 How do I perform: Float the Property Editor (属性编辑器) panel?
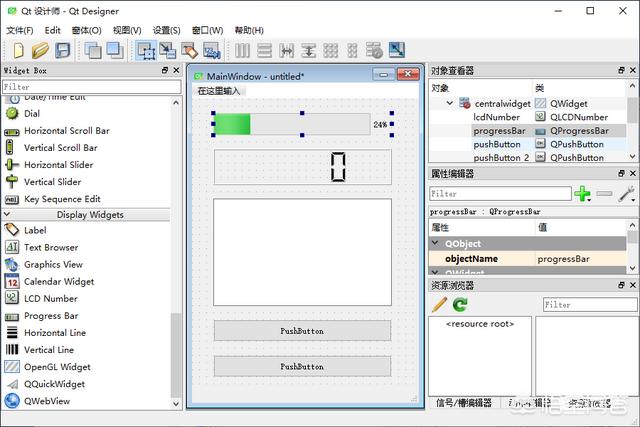(621, 173)
